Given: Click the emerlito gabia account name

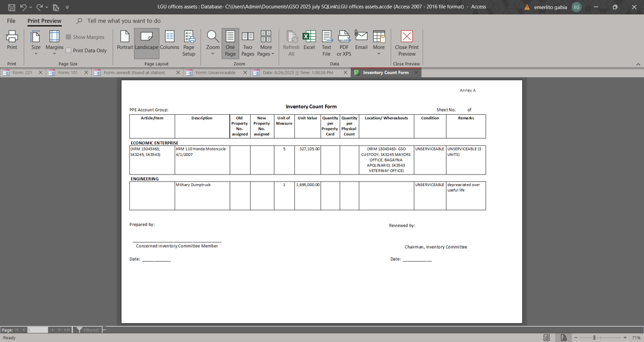Looking at the screenshot, I should click(x=550, y=7).
